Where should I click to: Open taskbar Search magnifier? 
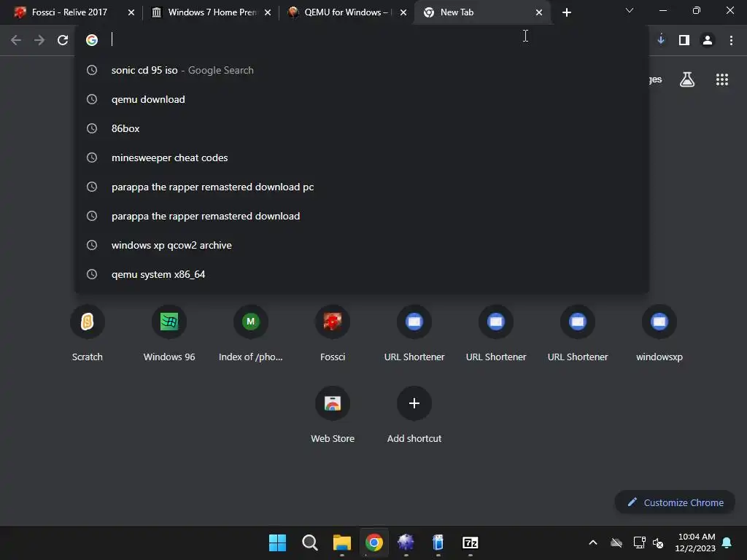(309, 542)
